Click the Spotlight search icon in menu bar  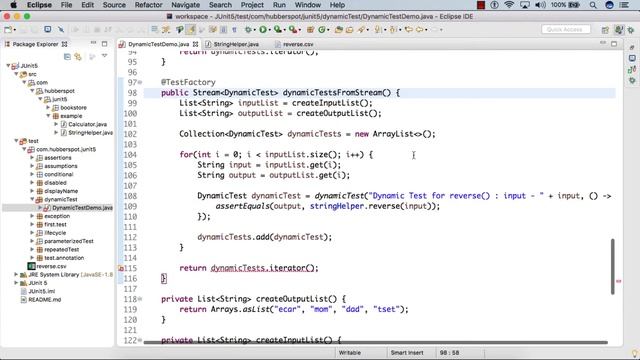[593, 5]
